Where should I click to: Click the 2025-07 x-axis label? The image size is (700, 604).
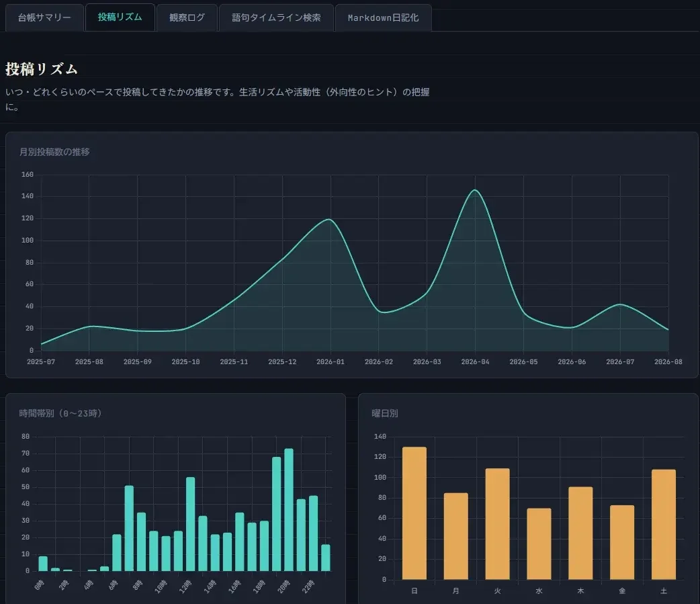point(41,361)
